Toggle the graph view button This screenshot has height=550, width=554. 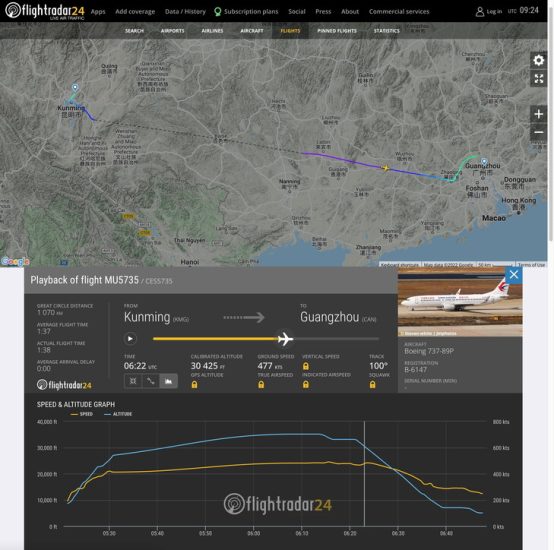point(169,381)
